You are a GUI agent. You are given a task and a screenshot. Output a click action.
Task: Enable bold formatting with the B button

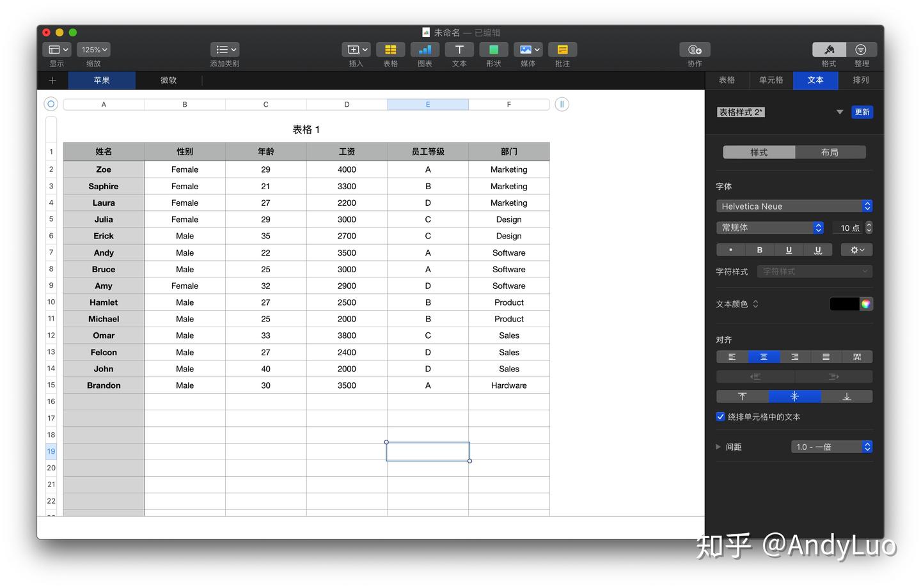click(759, 249)
